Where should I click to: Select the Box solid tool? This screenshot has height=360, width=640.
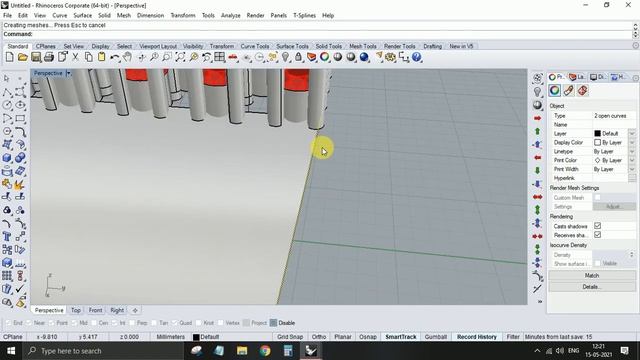tap(7, 158)
